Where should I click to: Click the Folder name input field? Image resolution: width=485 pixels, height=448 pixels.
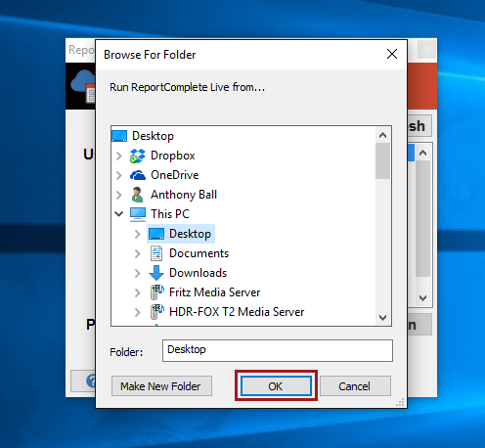tap(278, 350)
